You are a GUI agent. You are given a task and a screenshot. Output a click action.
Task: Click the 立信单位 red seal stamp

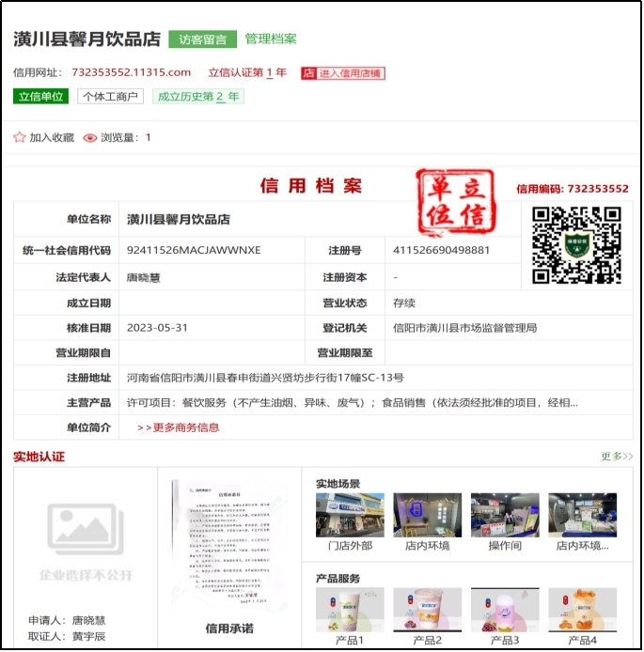coord(456,203)
